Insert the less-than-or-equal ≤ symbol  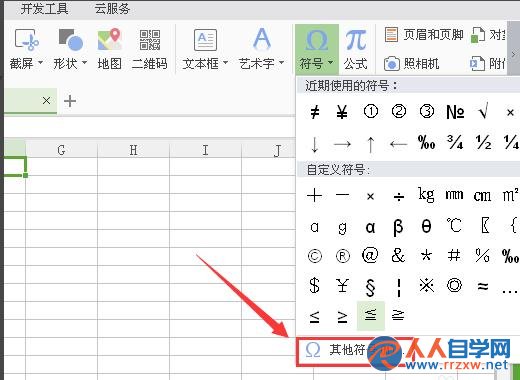[315, 316]
